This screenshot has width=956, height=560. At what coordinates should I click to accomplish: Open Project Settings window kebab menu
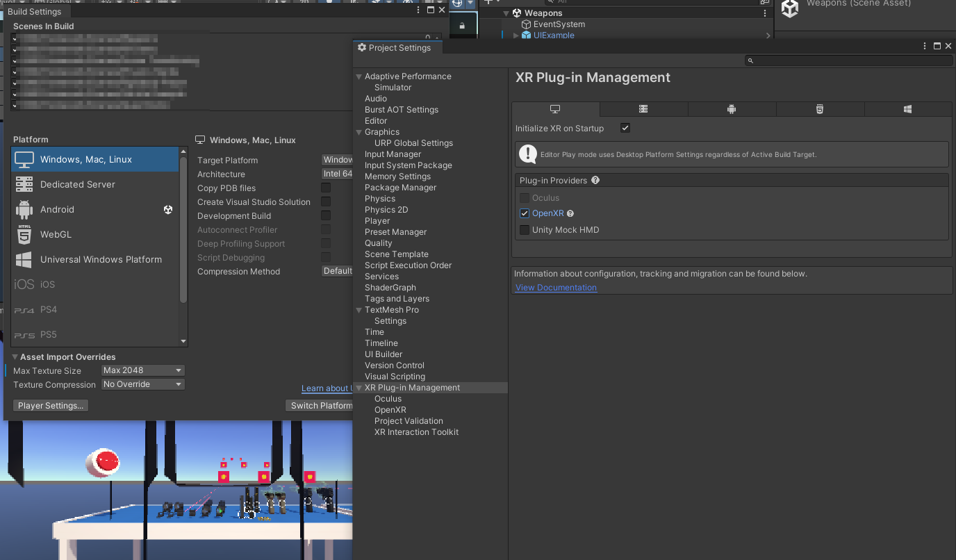coord(925,47)
